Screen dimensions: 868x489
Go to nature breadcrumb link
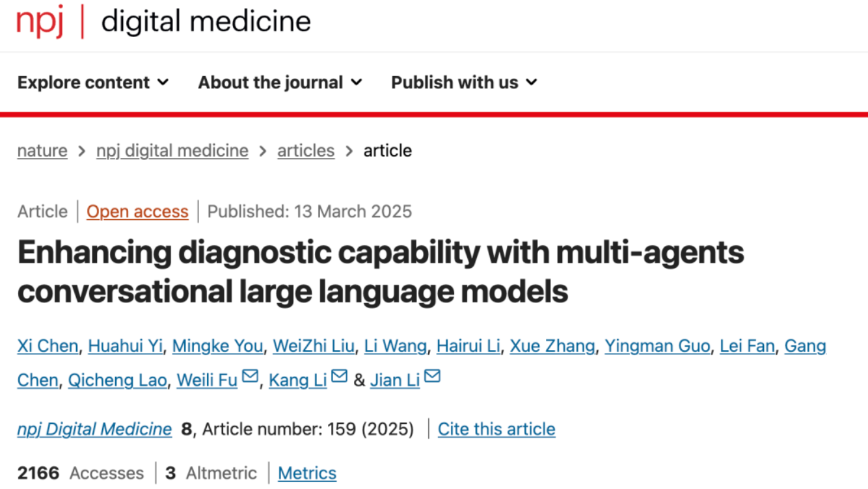(x=42, y=151)
